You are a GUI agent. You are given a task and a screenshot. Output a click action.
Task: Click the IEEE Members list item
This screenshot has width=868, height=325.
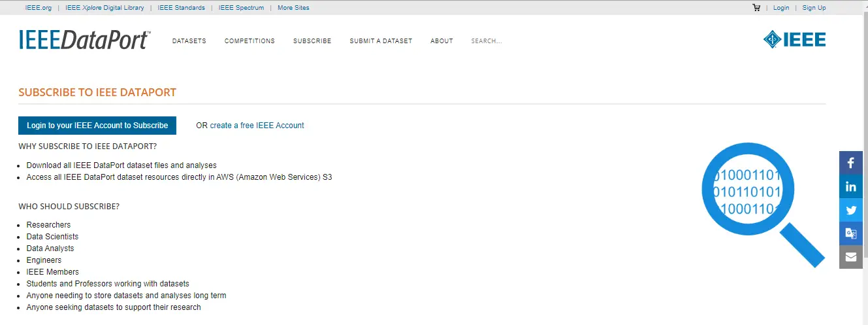pyautogui.click(x=53, y=272)
